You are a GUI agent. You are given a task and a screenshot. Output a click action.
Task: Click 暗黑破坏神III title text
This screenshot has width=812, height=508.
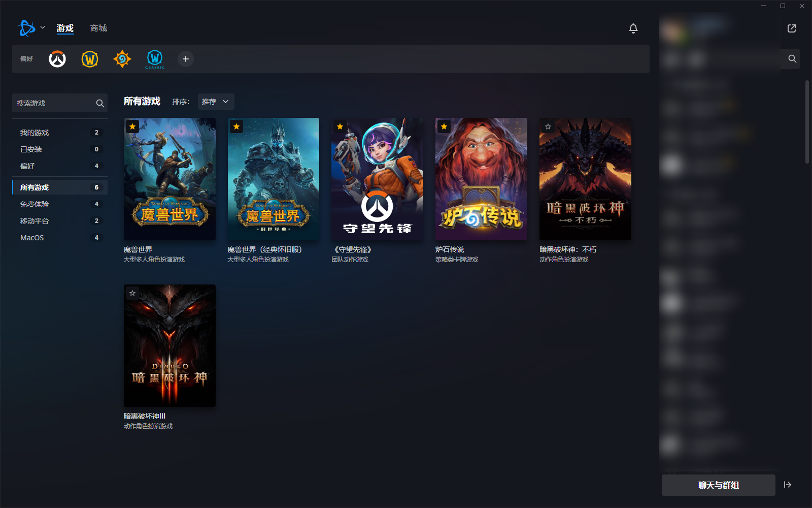pos(145,416)
